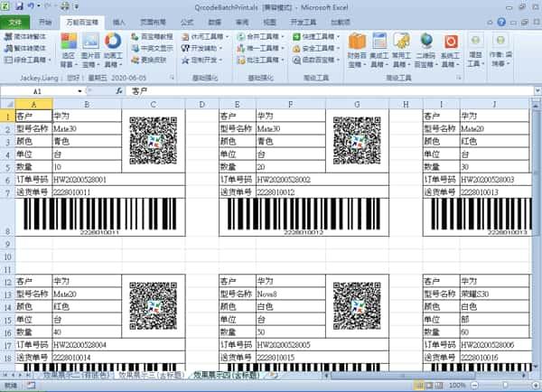Image resolution: width=542 pixels, height=392 pixels.
Task: Switch to the 开发工具 ribbon tab
Action: (x=304, y=23)
